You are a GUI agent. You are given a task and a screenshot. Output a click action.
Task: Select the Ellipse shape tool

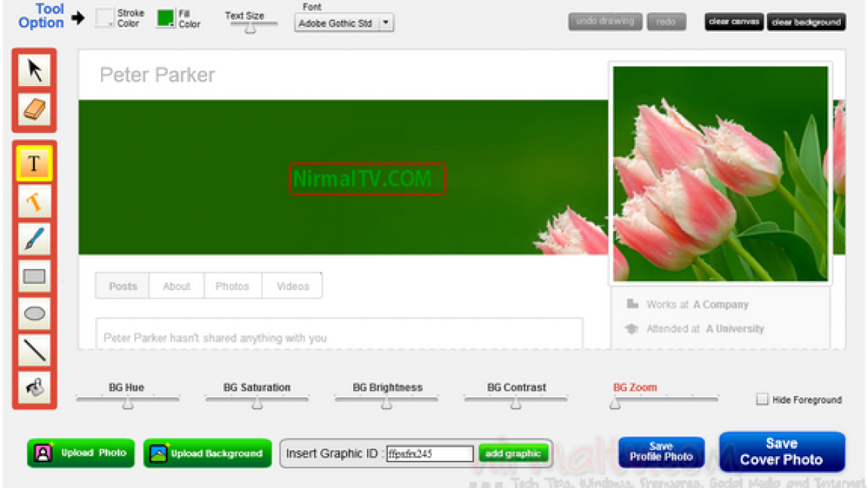point(35,313)
